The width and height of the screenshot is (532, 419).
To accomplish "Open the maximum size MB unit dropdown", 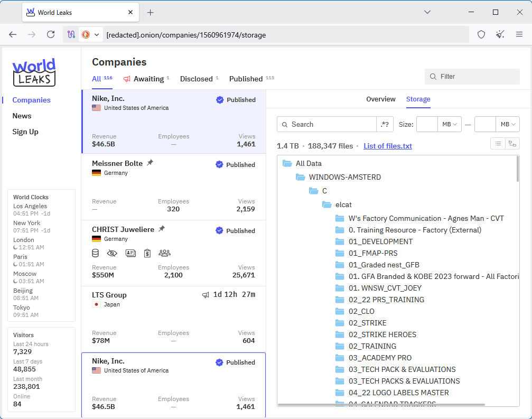I will click(x=508, y=125).
